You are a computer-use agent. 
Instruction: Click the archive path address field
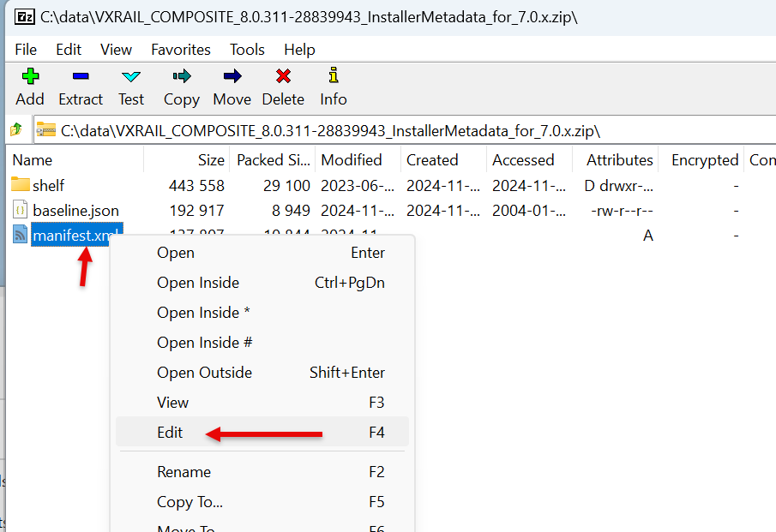[406, 130]
